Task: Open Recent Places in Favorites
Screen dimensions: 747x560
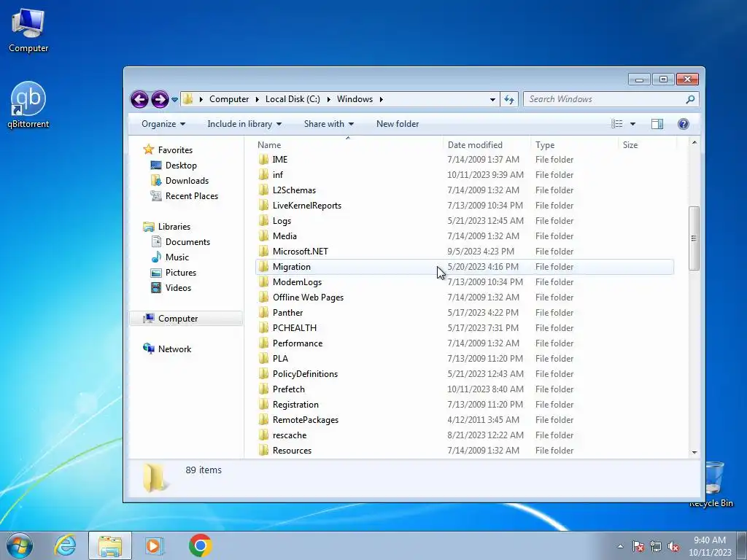Action: (184, 195)
